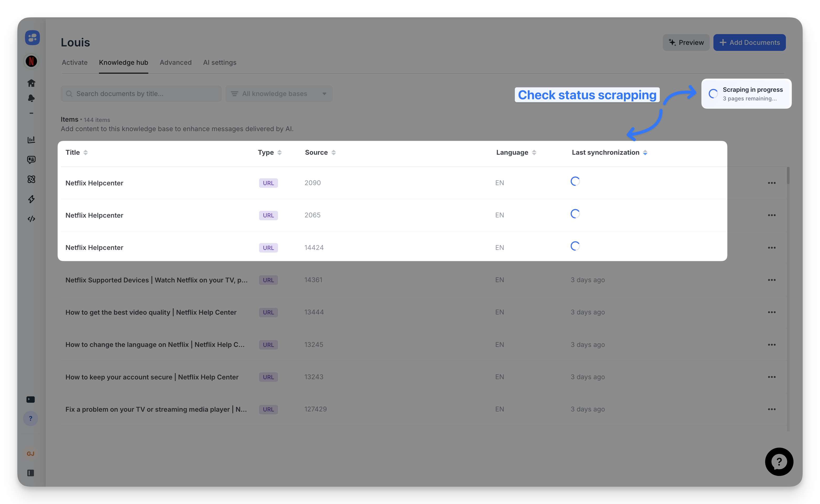This screenshot has width=820, height=504.
Task: Open the chat messages sidebar icon
Action: click(31, 160)
